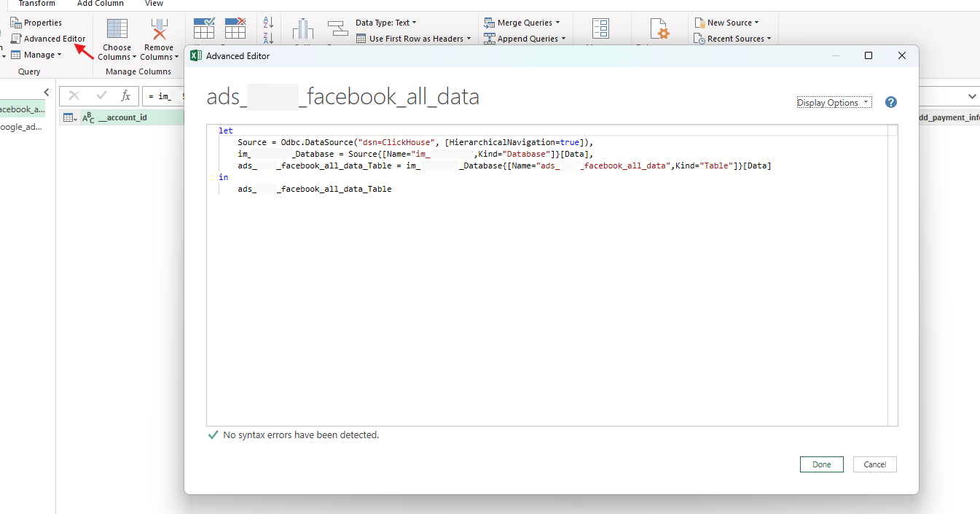Image resolution: width=980 pixels, height=514 pixels.
Task: Click Sort Ascending icon
Action: pyautogui.click(x=268, y=23)
